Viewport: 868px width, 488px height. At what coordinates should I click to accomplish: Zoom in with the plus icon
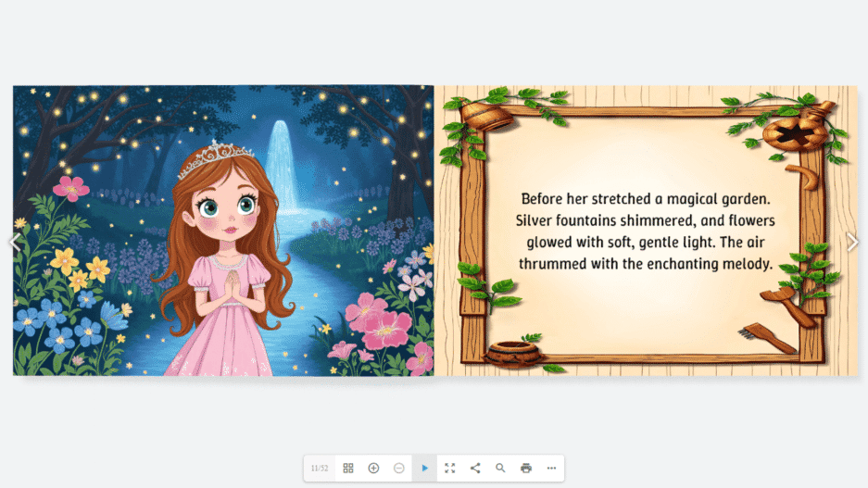pos(373,468)
